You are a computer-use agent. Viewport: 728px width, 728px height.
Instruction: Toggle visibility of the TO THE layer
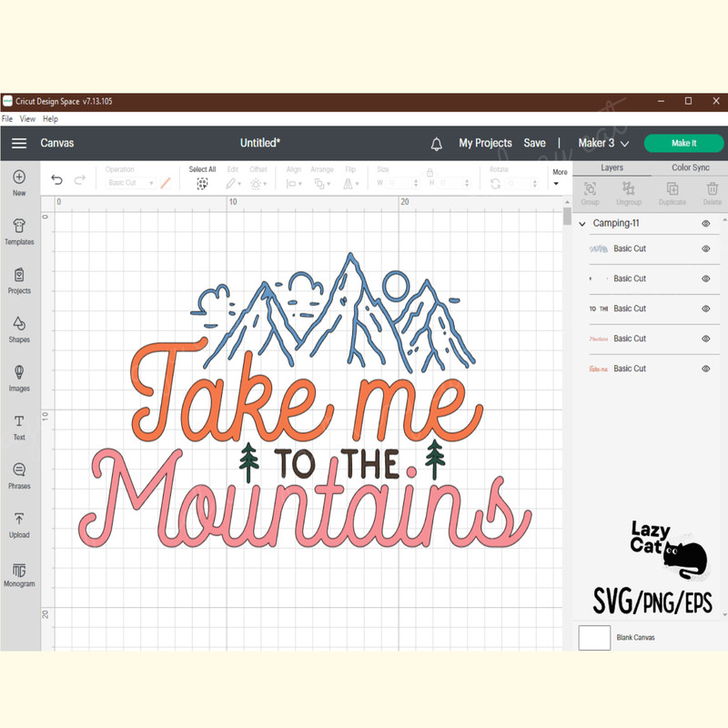[706, 308]
